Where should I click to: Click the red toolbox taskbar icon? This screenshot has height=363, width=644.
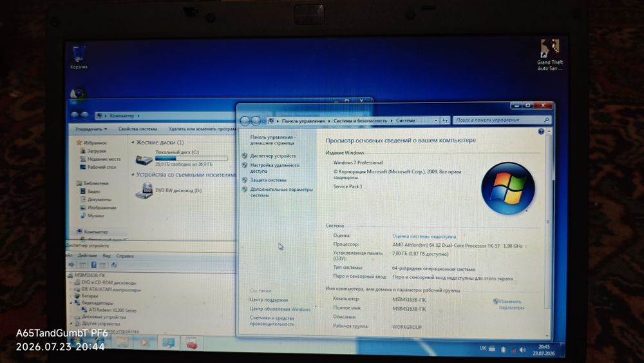coord(191,343)
